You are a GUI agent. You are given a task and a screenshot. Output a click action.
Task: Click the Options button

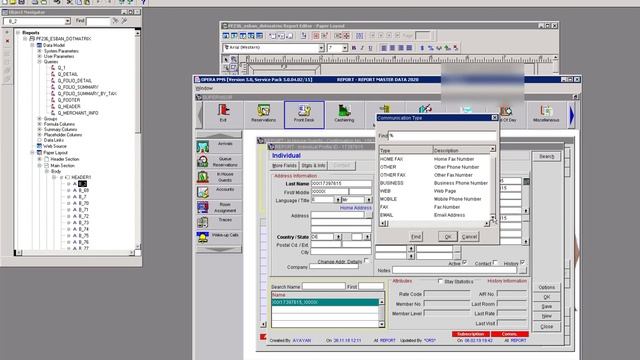tap(547, 287)
